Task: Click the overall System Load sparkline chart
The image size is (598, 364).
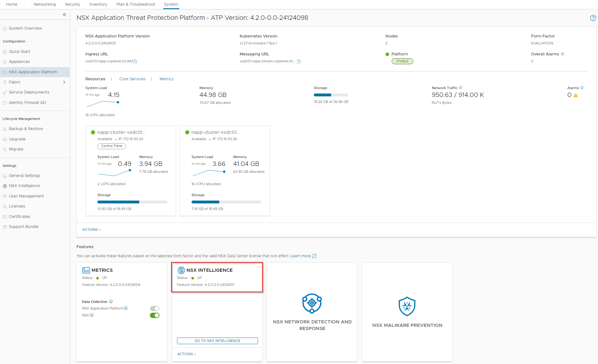Action: click(x=103, y=104)
